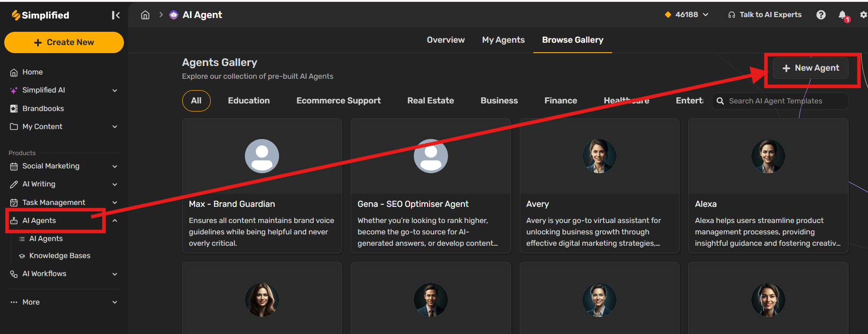Filter gallery by Ecommerce Support
This screenshot has height=334, width=868.
pyautogui.click(x=338, y=101)
